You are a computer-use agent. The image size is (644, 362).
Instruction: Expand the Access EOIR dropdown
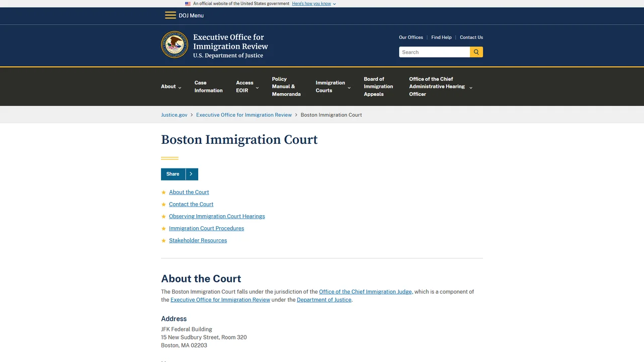click(248, 86)
